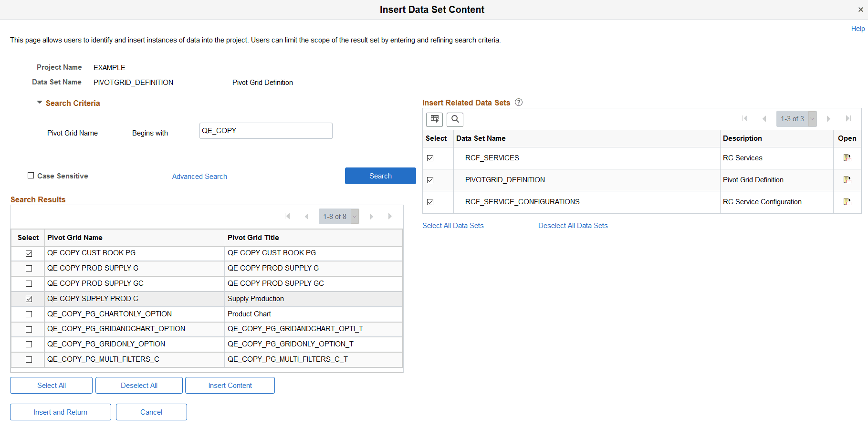Go to first page of Search Results
This screenshot has width=868, height=428.
tap(287, 216)
